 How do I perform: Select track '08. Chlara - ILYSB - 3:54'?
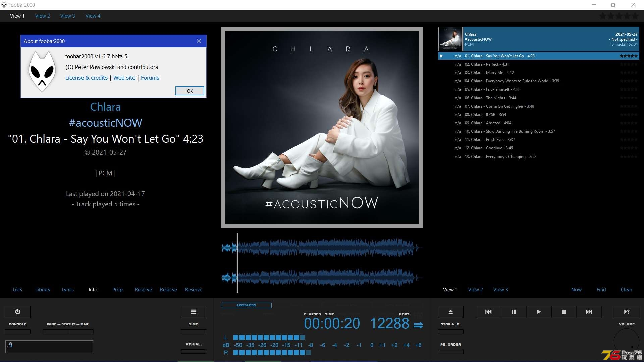538,115
